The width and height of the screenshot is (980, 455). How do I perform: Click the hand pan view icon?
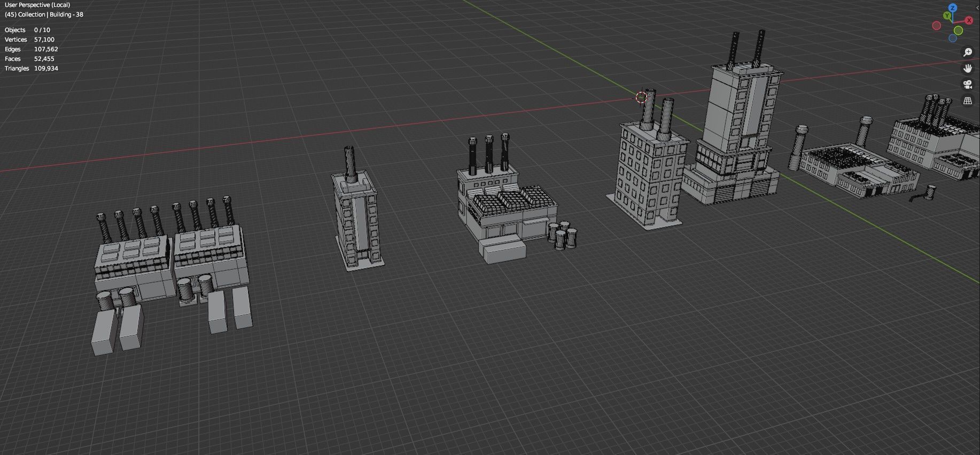[x=968, y=68]
